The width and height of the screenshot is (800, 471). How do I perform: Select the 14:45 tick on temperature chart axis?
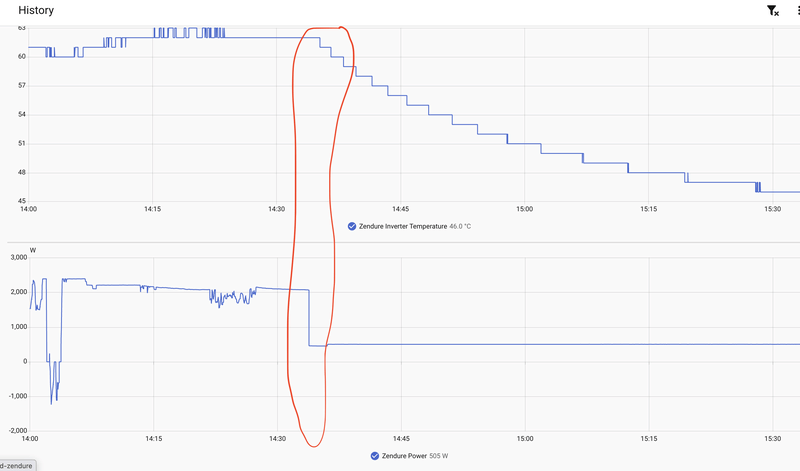401,209
